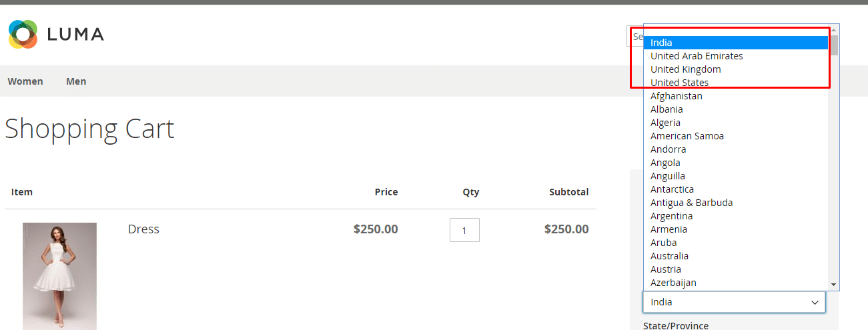The image size is (868, 330).
Task: Collapse the Country dropdown showing India
Action: click(x=734, y=302)
